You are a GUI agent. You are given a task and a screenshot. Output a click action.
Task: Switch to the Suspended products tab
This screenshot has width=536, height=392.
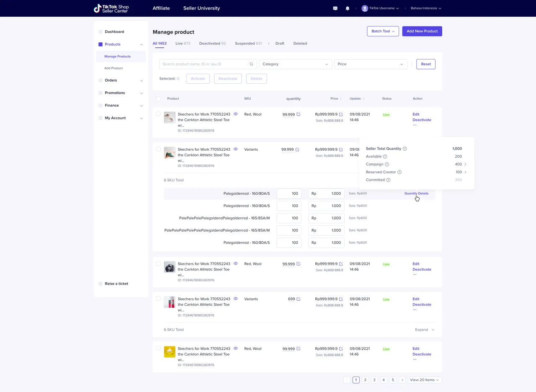coord(248,44)
